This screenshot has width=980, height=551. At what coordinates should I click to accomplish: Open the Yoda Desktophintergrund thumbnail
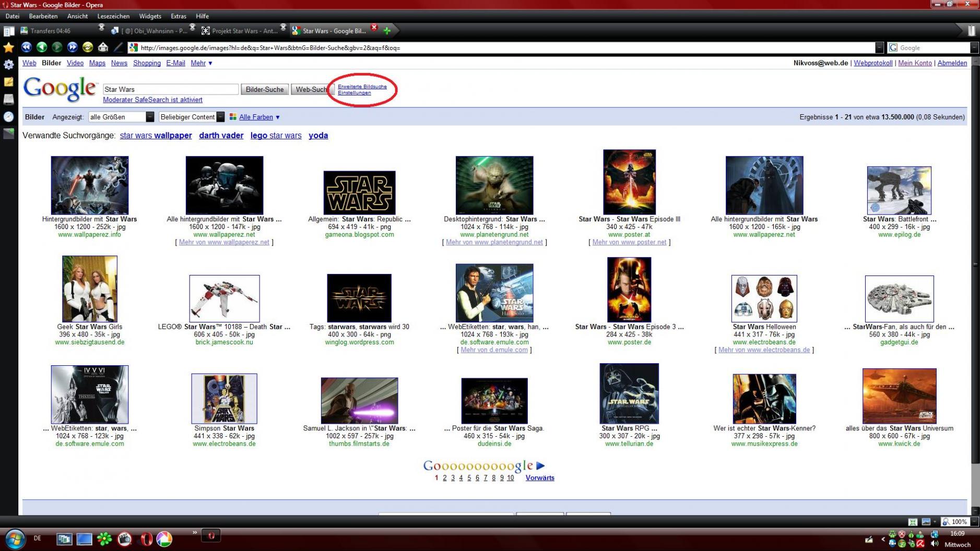click(494, 185)
